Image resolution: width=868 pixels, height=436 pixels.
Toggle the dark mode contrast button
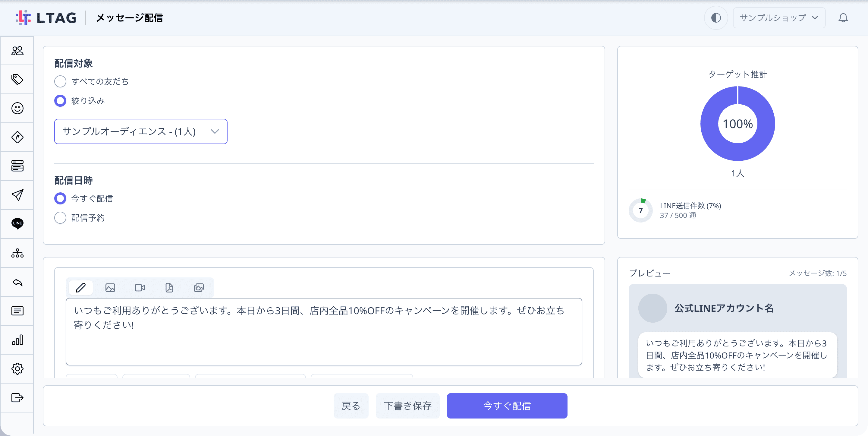[716, 17]
